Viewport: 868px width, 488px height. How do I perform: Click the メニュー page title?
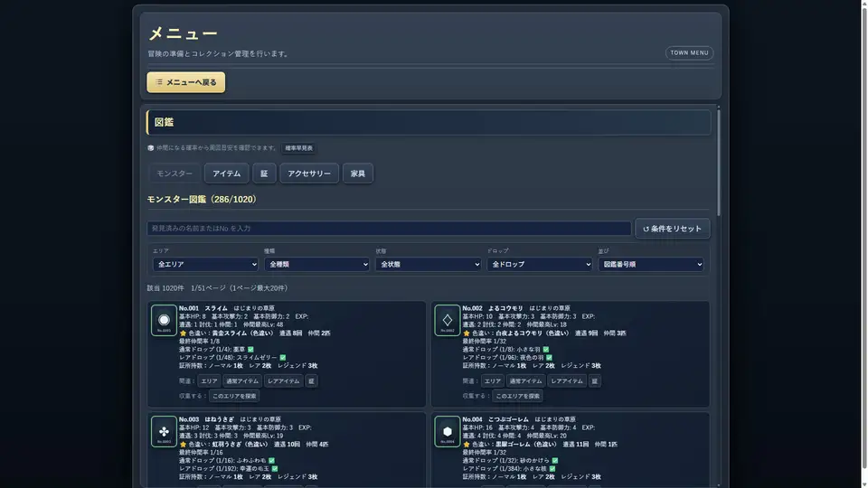pyautogui.click(x=184, y=33)
